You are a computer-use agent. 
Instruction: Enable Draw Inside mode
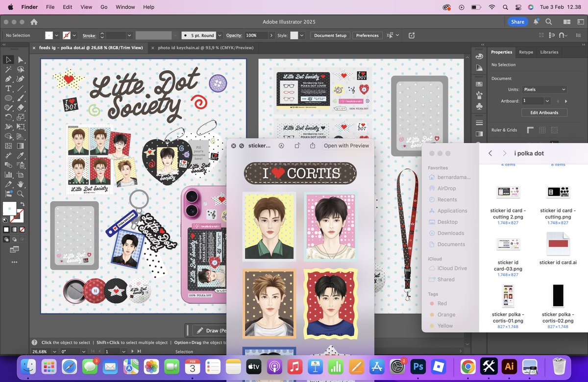tap(22, 239)
